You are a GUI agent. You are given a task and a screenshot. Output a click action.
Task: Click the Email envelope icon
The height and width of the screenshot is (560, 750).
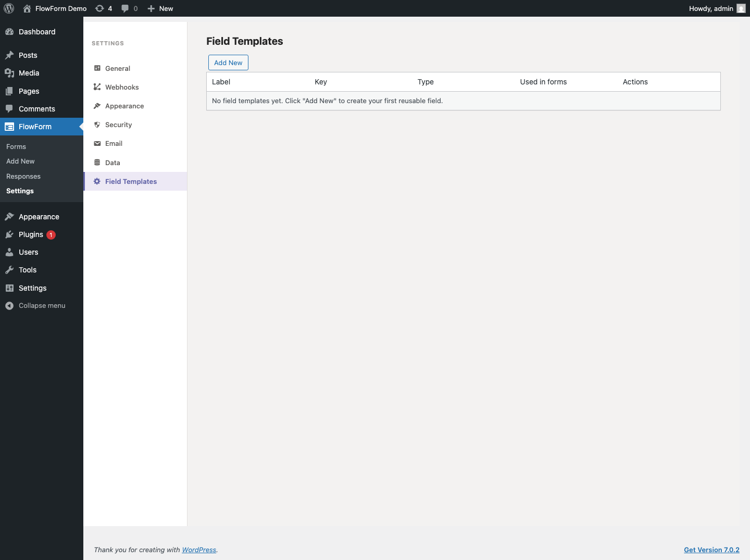[x=97, y=143]
